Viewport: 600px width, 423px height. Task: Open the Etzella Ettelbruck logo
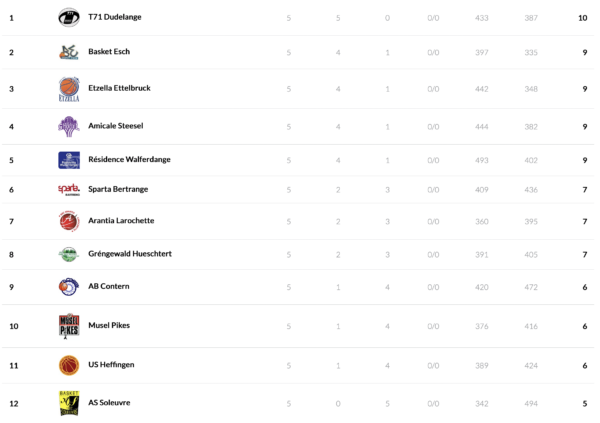68,89
